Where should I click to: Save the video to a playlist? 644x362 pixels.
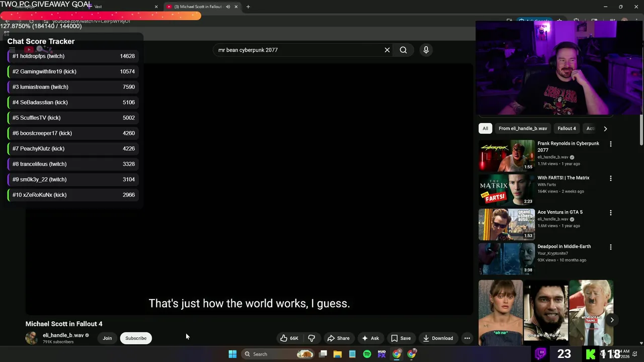[400, 338]
